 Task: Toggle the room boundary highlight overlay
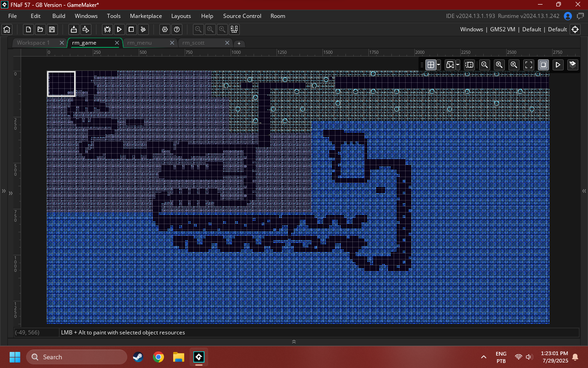point(543,65)
